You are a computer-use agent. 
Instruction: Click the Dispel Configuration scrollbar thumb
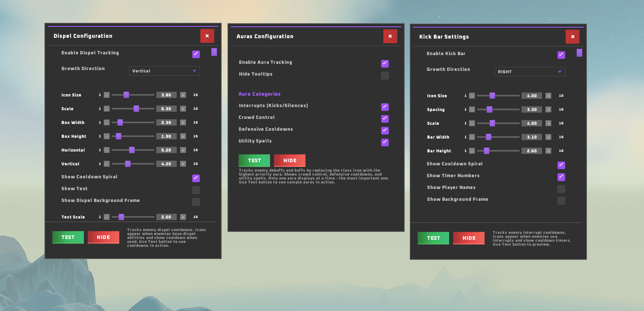click(x=214, y=52)
